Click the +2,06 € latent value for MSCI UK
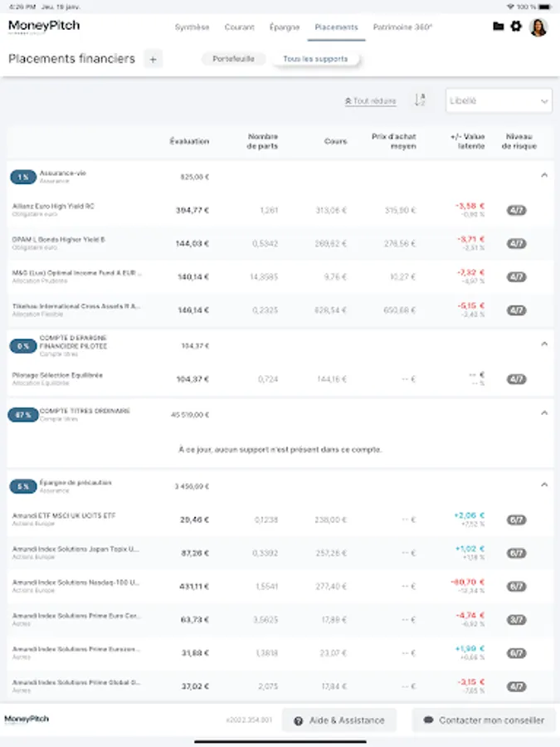Viewport: 560px width, 747px height. [x=469, y=515]
